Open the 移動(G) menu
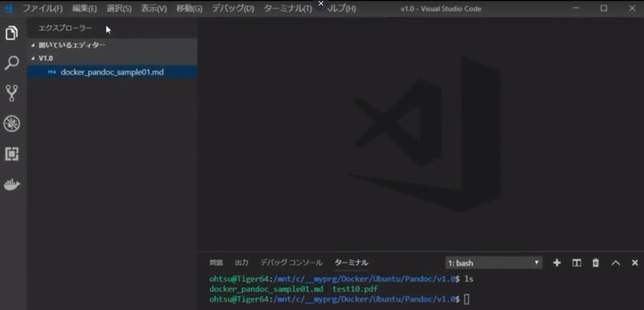Viewport: 644px width, 310px height. [189, 8]
